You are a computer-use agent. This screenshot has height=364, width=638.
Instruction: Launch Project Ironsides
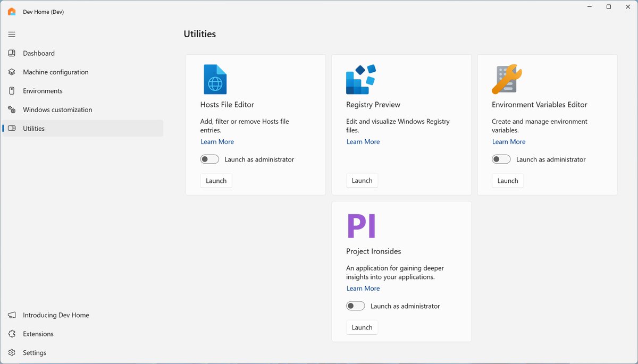coord(362,327)
